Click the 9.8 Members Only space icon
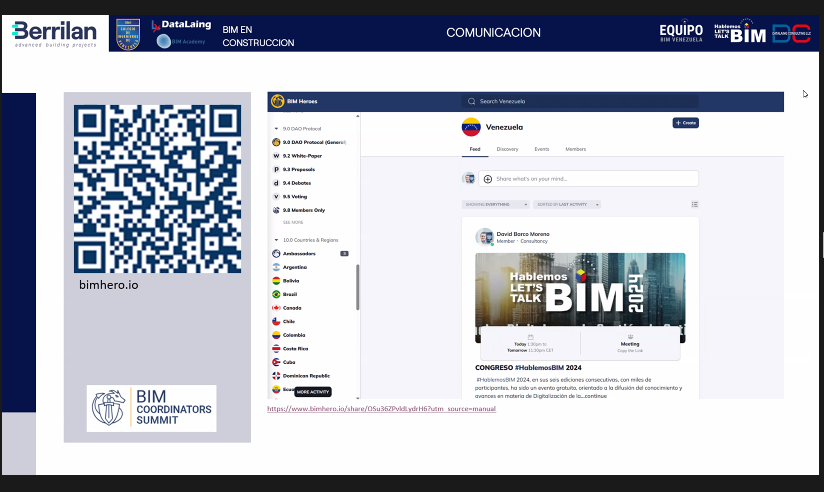Screen dimensions: 824x492 (276, 210)
